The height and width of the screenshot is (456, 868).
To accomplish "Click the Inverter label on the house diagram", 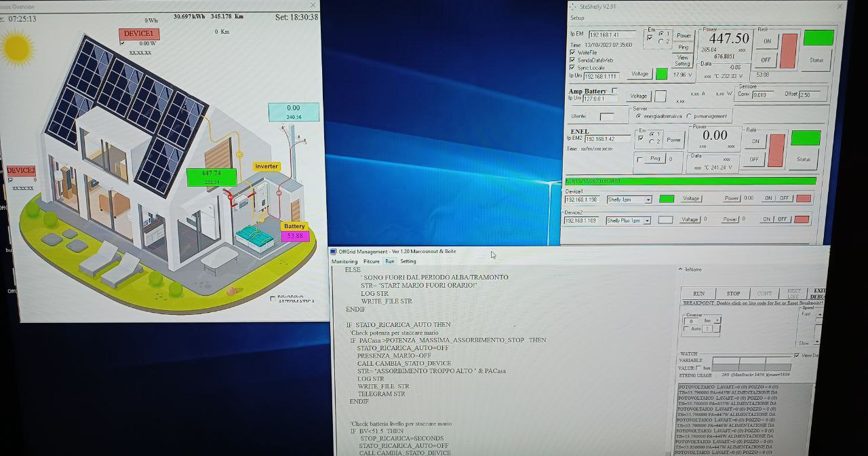I will (267, 166).
